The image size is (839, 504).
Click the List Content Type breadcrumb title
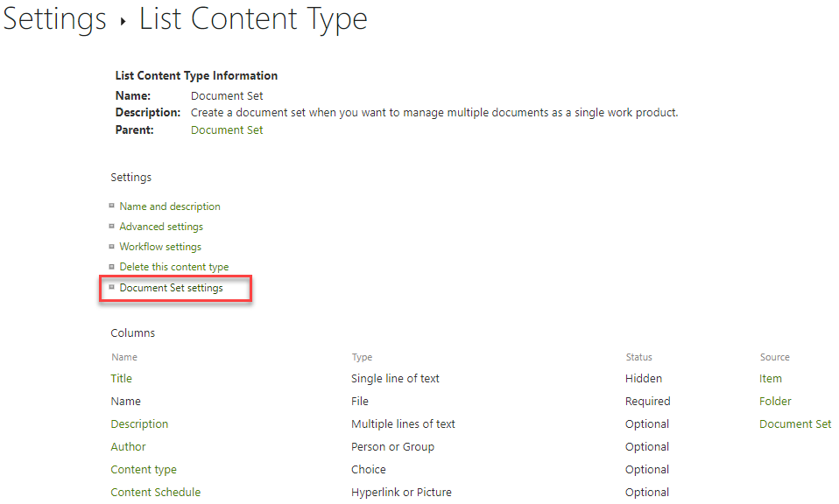click(x=252, y=18)
